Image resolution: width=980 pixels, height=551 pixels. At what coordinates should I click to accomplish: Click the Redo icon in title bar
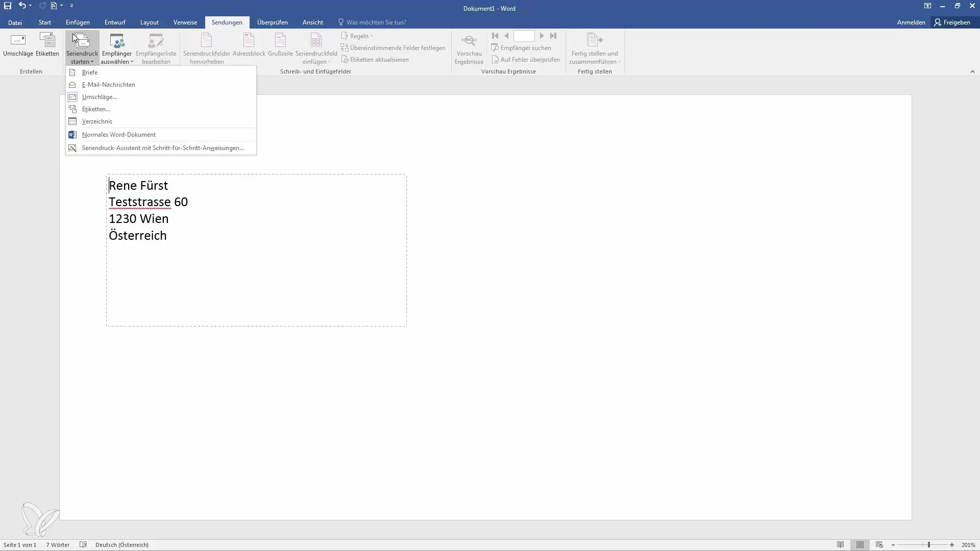(42, 6)
